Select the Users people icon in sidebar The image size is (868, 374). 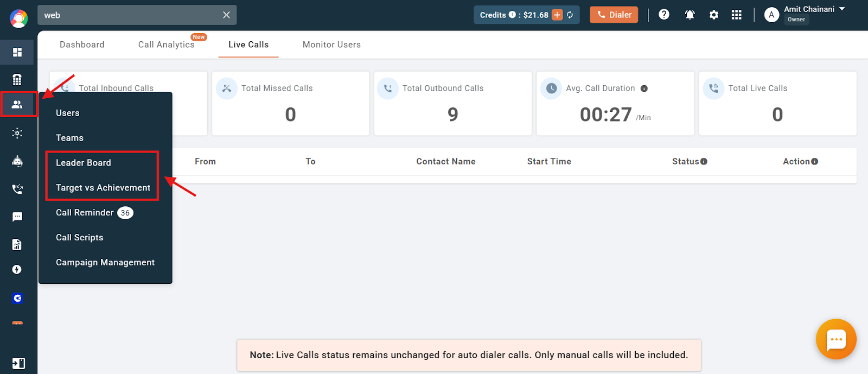[x=17, y=104]
